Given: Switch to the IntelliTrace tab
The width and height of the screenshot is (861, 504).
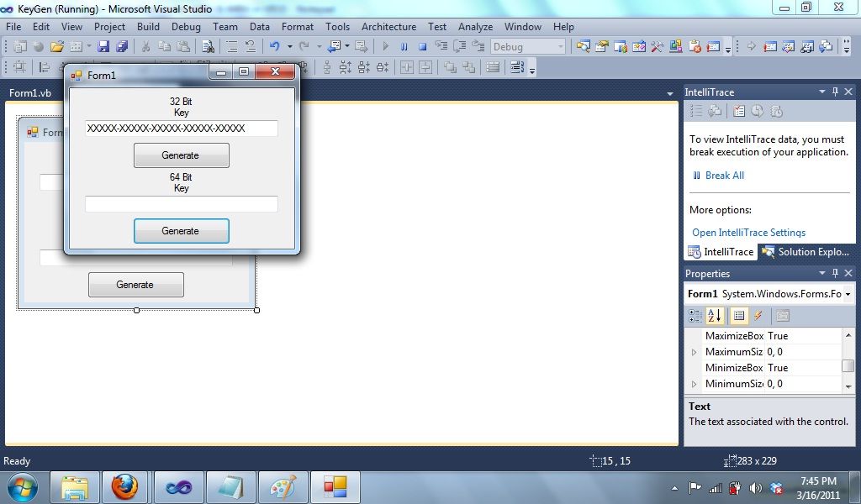Looking at the screenshot, I should click(721, 252).
